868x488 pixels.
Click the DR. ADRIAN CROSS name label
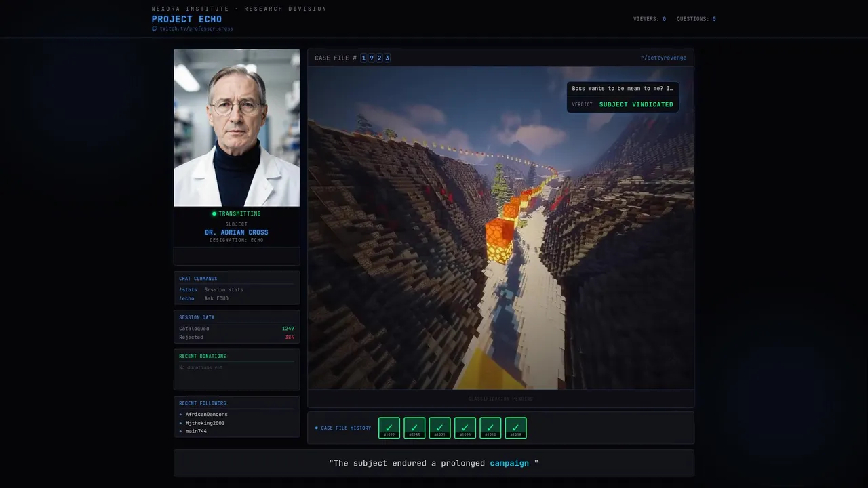click(237, 232)
